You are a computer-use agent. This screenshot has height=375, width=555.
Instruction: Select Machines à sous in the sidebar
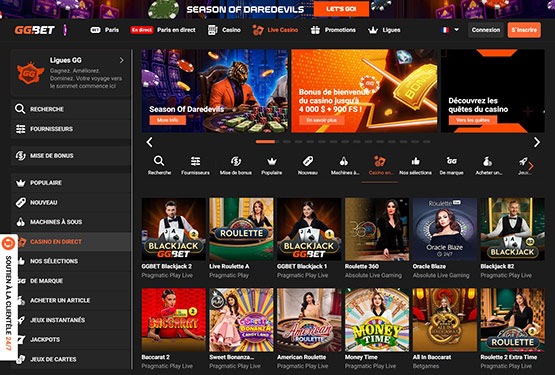coord(70,222)
